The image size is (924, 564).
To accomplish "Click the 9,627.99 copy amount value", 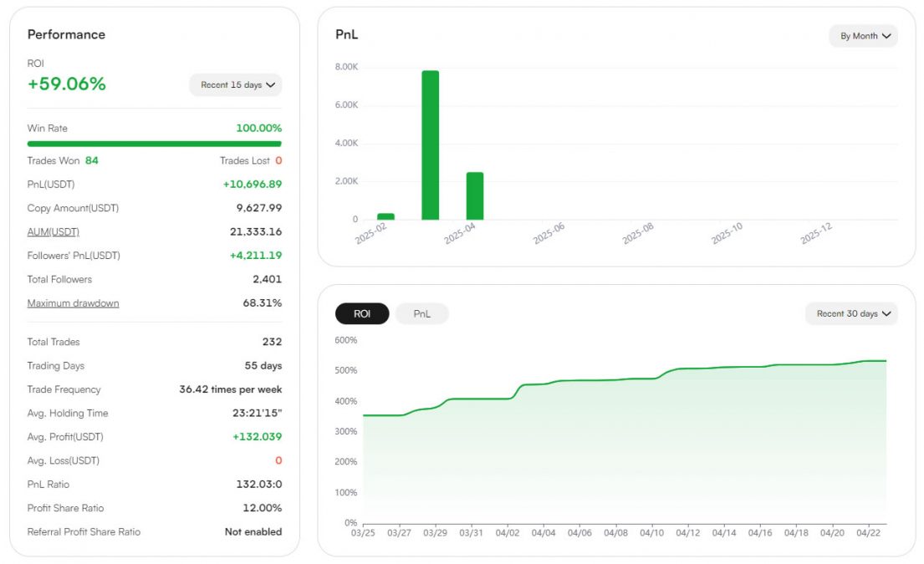I will (x=258, y=208).
